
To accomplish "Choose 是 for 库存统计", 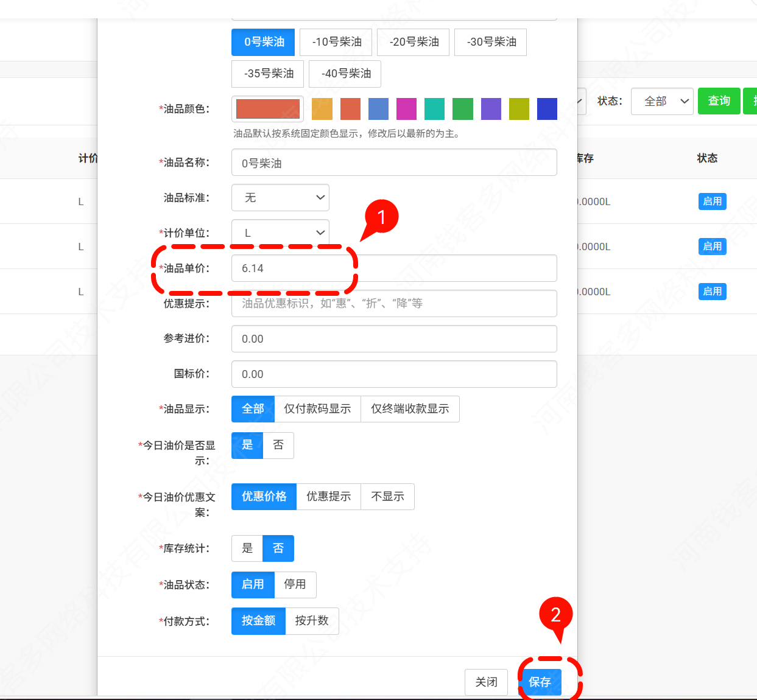I will point(247,548).
